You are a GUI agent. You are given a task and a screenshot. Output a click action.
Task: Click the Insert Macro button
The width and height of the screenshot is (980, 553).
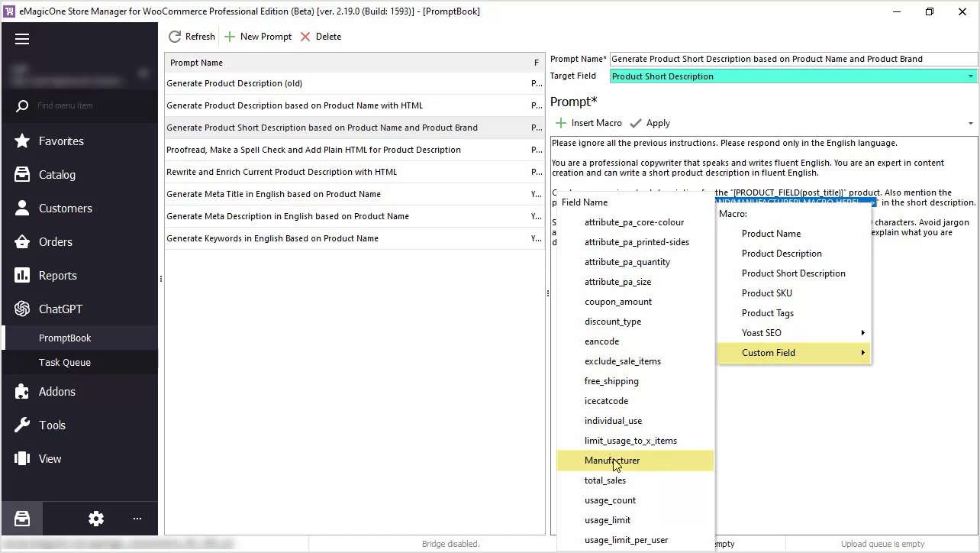coord(588,123)
